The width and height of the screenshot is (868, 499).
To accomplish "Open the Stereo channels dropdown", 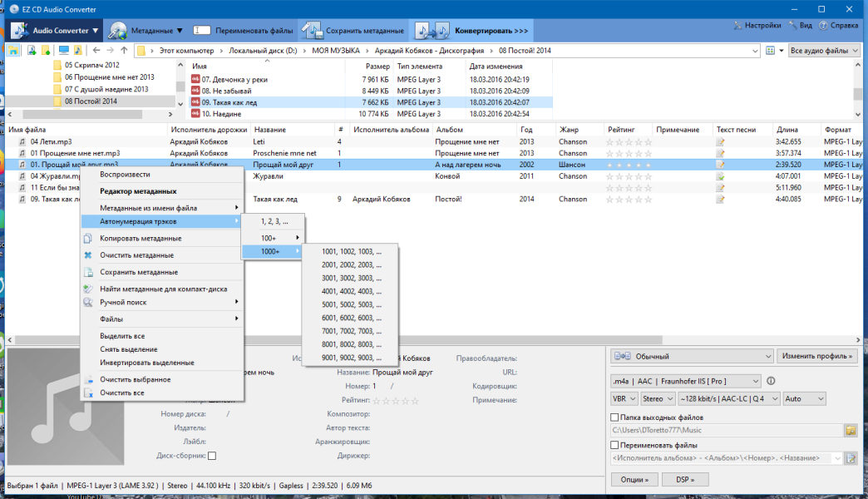I will click(658, 398).
